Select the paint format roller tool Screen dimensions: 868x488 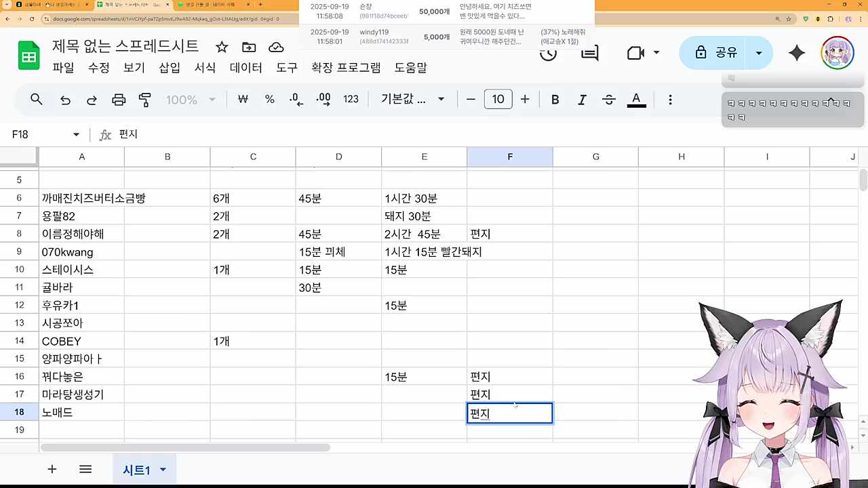(145, 100)
